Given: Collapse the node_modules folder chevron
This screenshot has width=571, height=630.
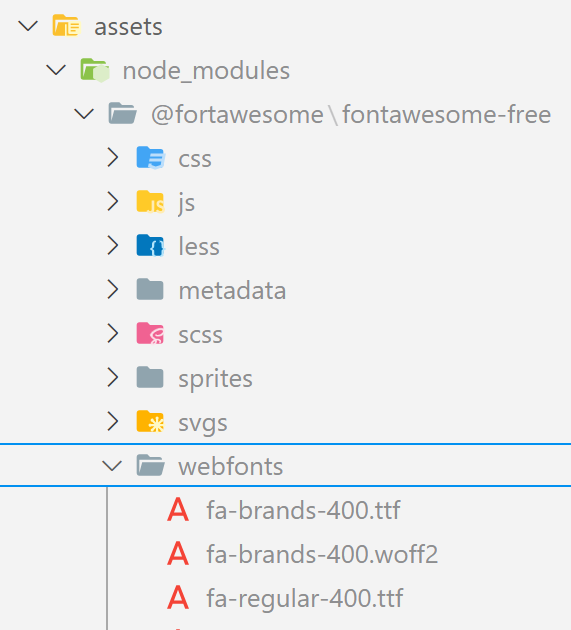Looking at the screenshot, I should click(56, 70).
